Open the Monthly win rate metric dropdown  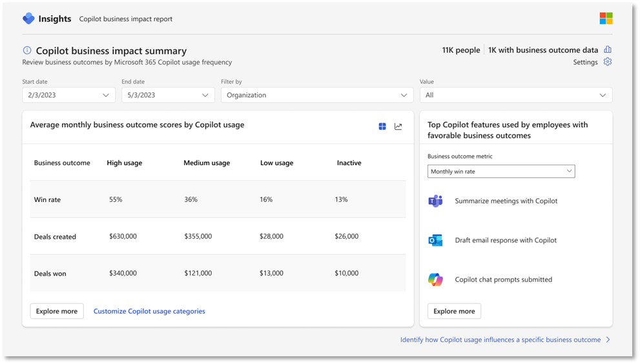coord(501,171)
